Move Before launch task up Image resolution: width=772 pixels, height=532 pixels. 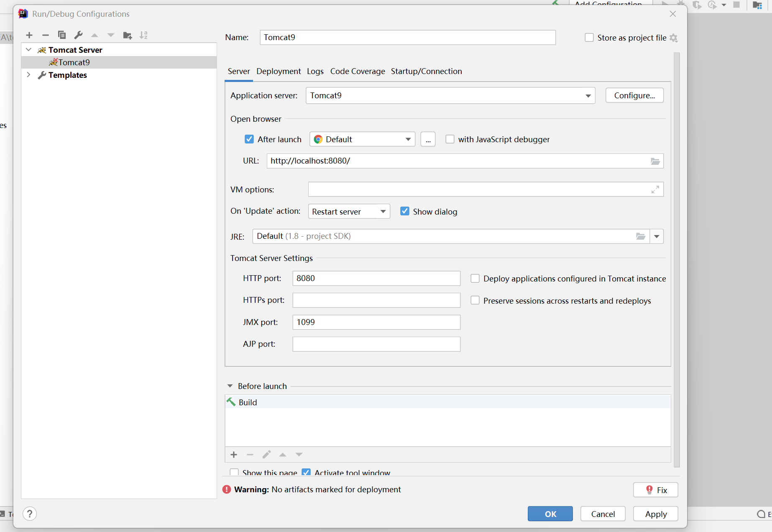pyautogui.click(x=283, y=455)
